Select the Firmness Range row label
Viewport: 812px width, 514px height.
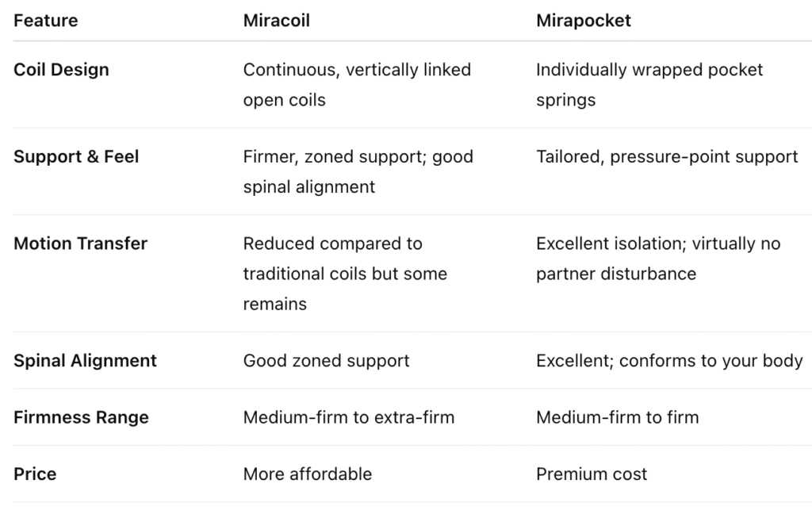81,417
